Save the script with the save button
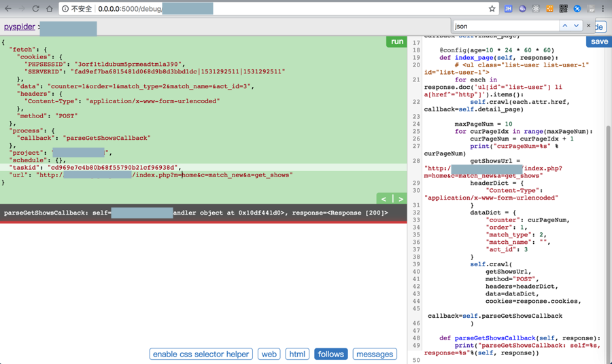Screen dimensions: 612x364 pos(599,41)
